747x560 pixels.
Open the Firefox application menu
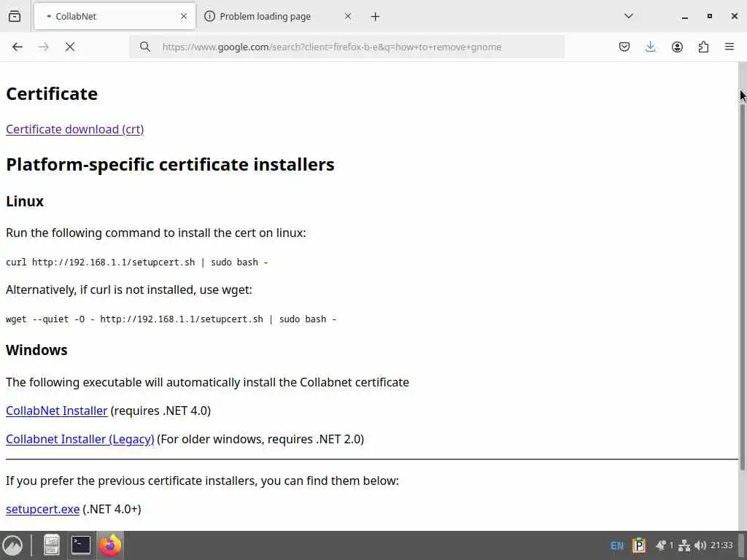[x=729, y=47]
